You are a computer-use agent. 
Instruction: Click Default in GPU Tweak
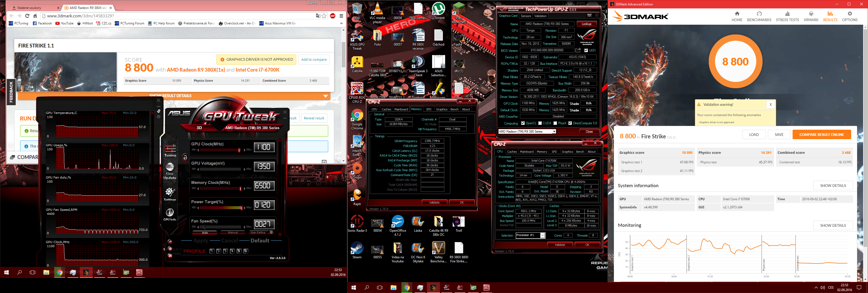(260, 241)
